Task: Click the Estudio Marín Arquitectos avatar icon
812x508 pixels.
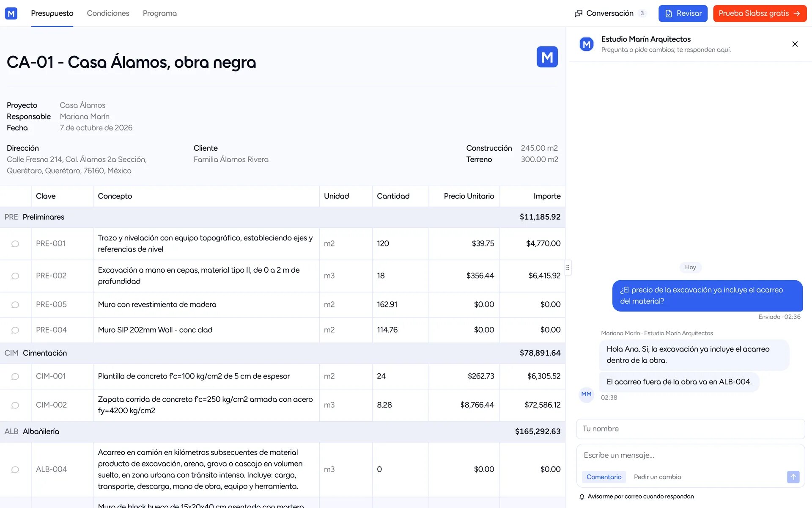Action: (x=587, y=44)
